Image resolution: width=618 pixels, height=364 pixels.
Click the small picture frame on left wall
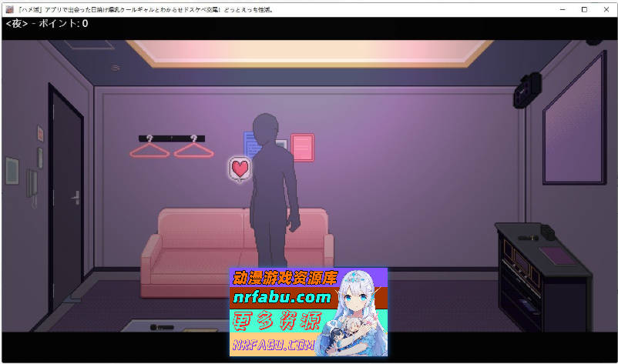12,169
